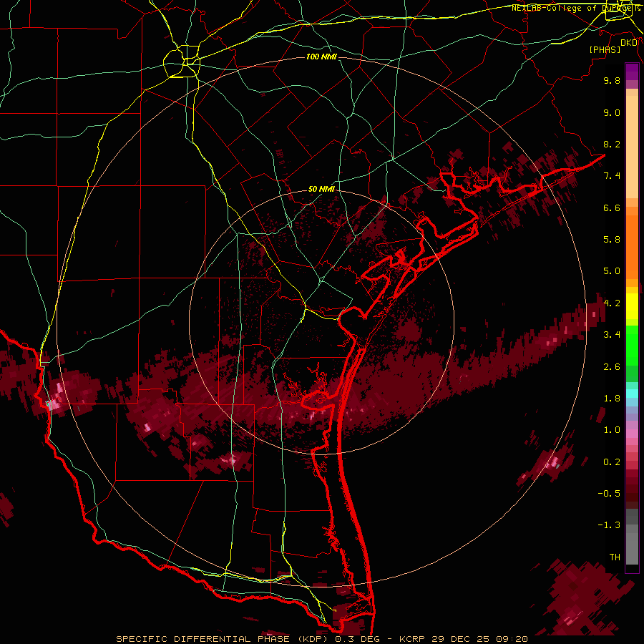Click the 50 NMI range ring label
644x644 pixels.
[x=321, y=190]
